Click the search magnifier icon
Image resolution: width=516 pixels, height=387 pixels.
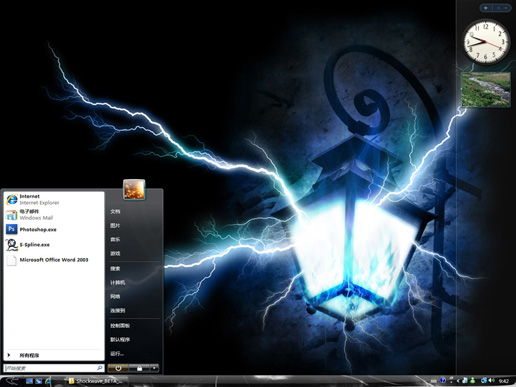(99, 368)
